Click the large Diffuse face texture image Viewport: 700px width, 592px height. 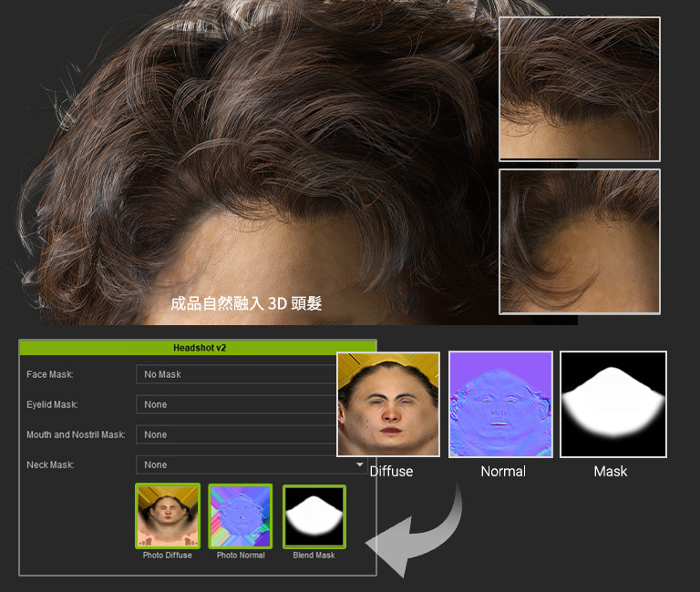388,403
